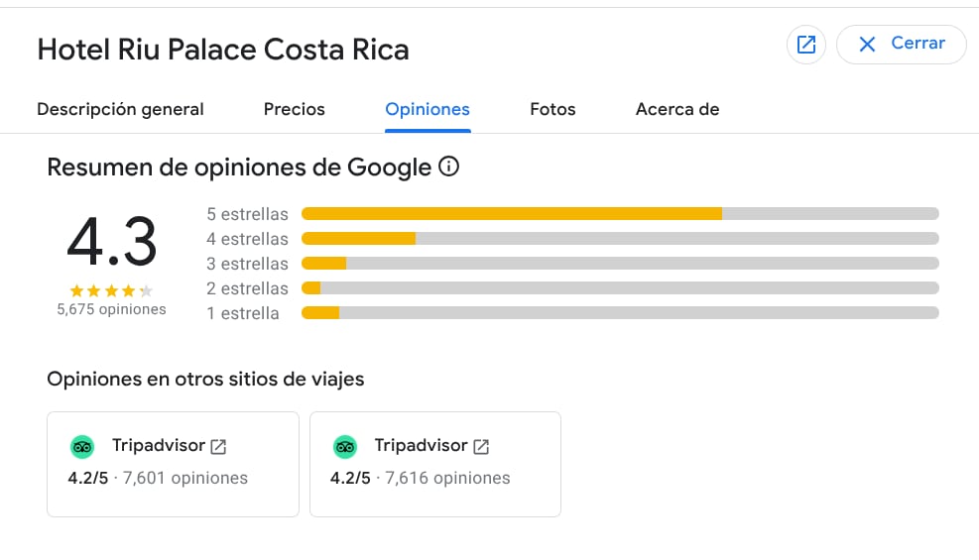Viewport: 979px width, 560px height.
Task: Click the star rating icons under 4.3
Action: tap(111, 291)
